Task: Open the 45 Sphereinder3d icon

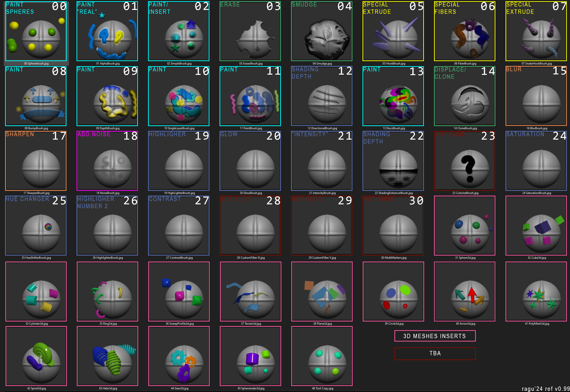Action: point(250,356)
